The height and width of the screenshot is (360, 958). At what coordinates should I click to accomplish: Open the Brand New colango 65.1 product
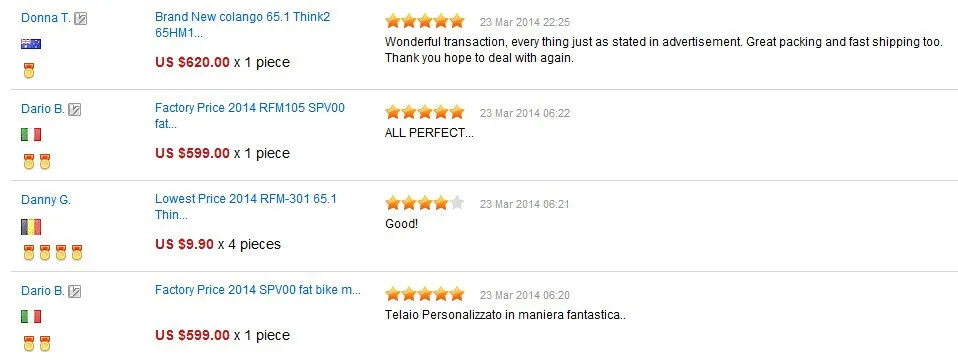(x=243, y=25)
